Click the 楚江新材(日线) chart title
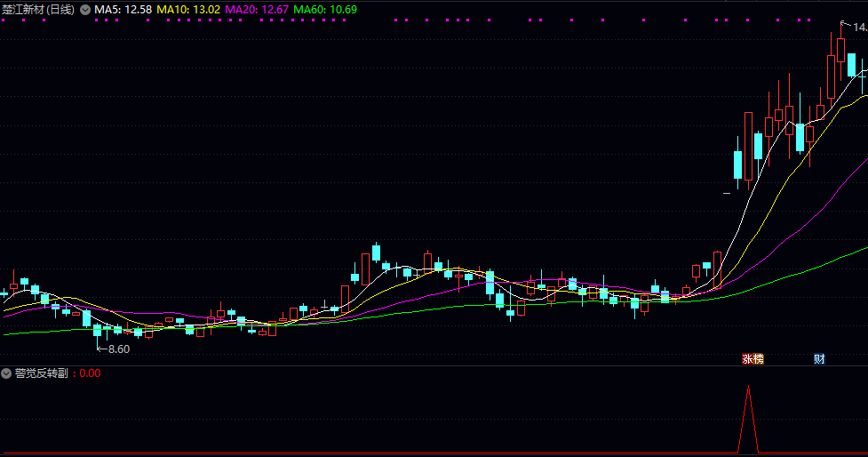The image size is (868, 457). click(38, 10)
